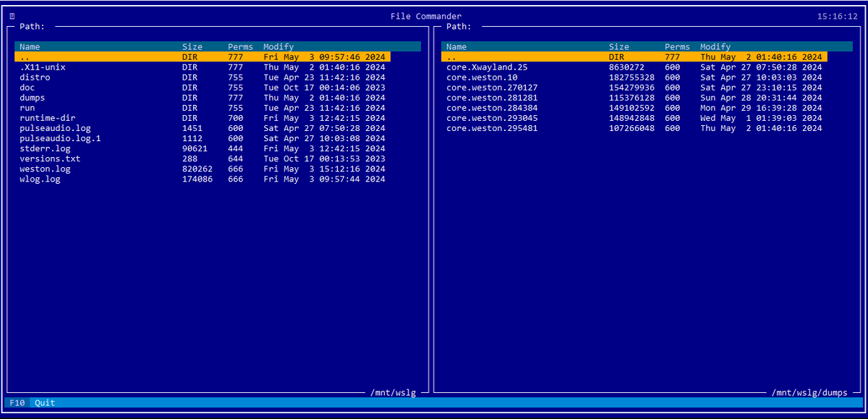This screenshot has width=868, height=419.
Task: Select the runtime-dir directory row
Action: [203, 118]
